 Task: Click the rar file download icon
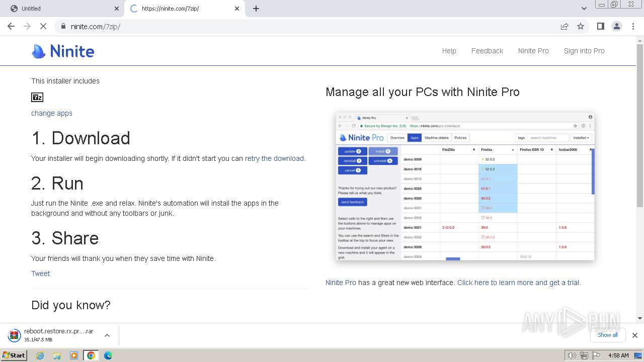[15, 335]
